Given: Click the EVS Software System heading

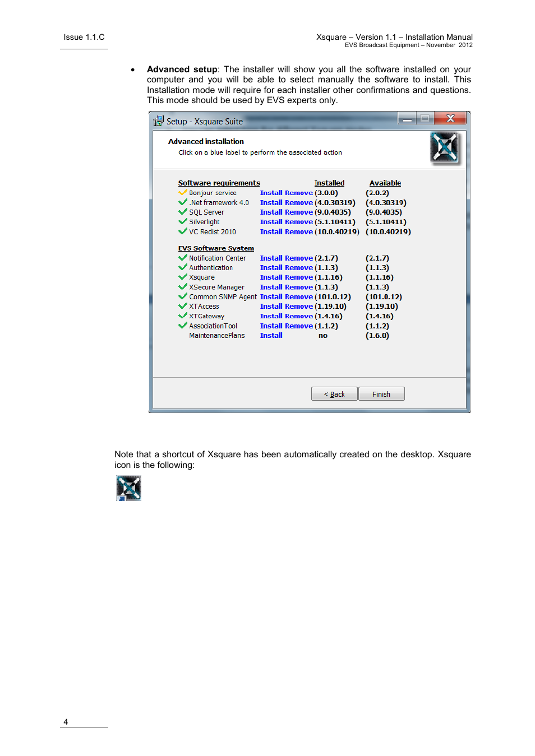Looking at the screenshot, I should pos(216,248).
